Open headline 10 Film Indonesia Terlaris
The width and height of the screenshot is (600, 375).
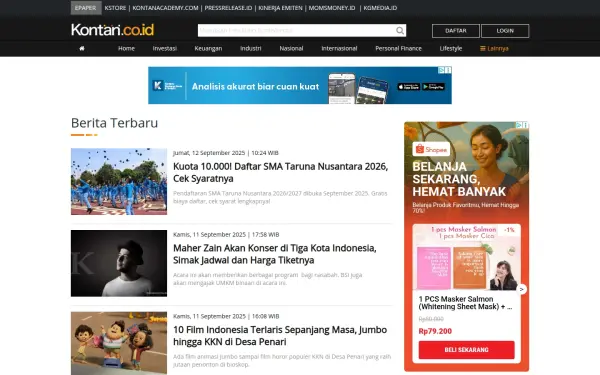coord(280,336)
